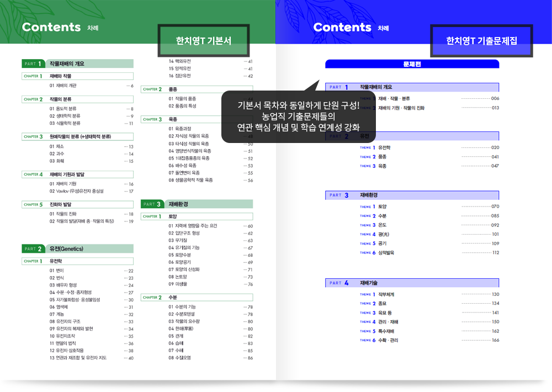Image resolution: width=552 pixels, height=392 pixels.
Task: Click the dark speech bubble about 단원 구성
Action: (298, 116)
